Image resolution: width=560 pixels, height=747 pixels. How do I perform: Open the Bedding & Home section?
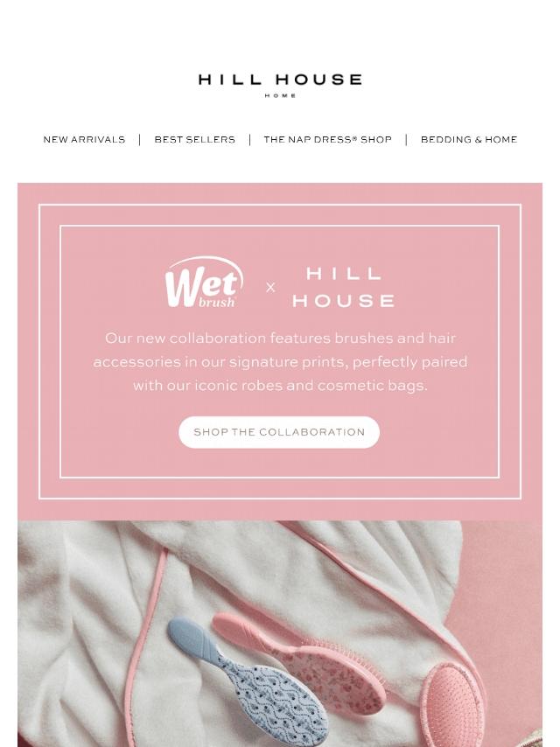pos(468,140)
